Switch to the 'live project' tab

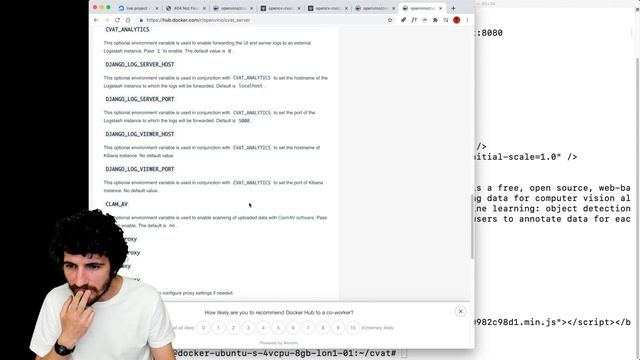pos(137,8)
